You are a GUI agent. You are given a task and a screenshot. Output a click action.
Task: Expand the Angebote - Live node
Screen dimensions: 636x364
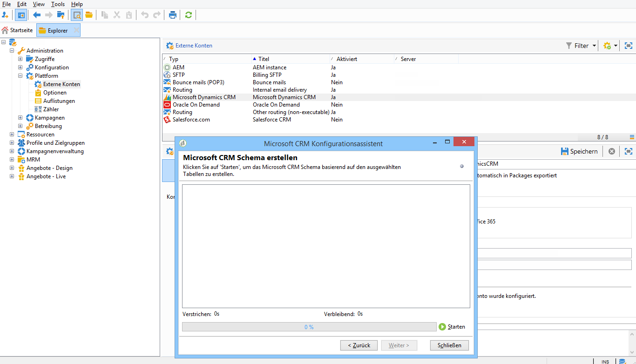pos(12,176)
